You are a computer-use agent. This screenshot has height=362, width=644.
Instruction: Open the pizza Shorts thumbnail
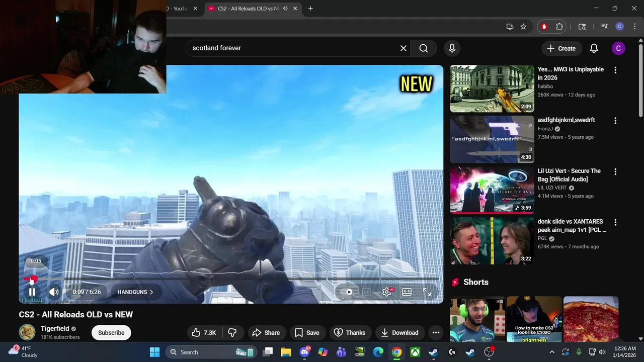pos(591,319)
